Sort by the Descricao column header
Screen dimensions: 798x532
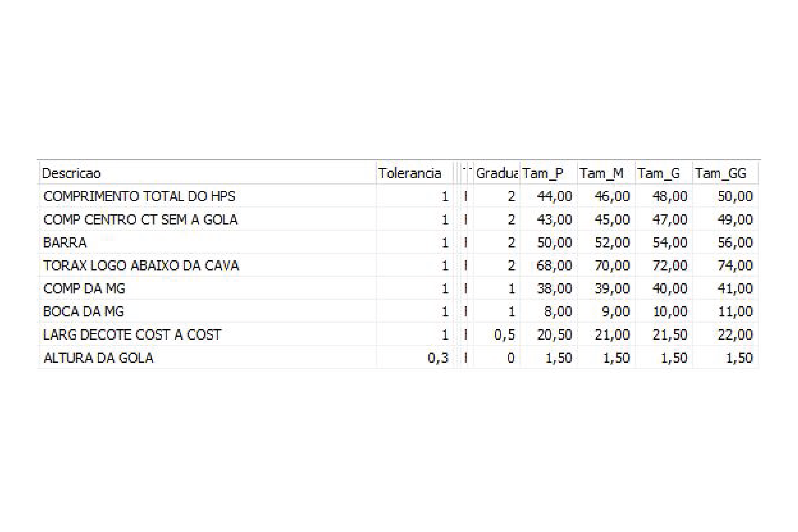pos(208,173)
